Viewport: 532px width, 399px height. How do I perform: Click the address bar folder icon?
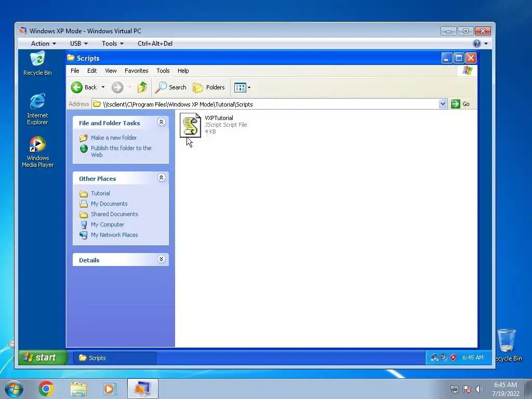click(x=97, y=104)
